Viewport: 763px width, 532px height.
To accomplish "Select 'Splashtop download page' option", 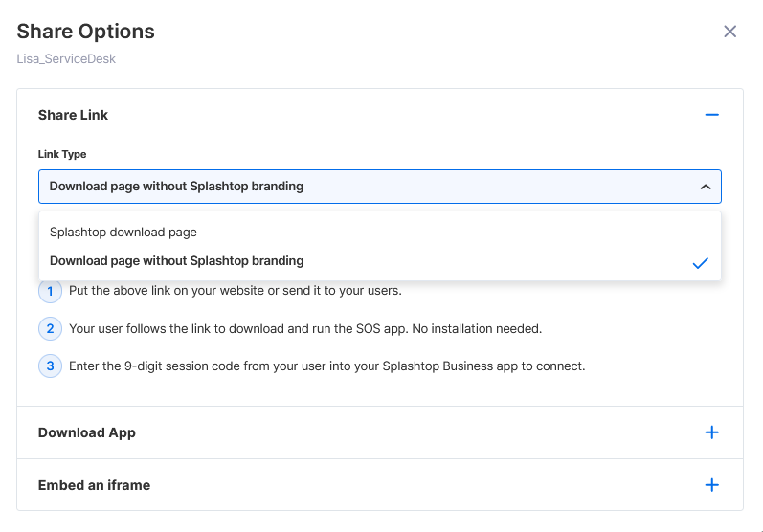I will [379, 232].
